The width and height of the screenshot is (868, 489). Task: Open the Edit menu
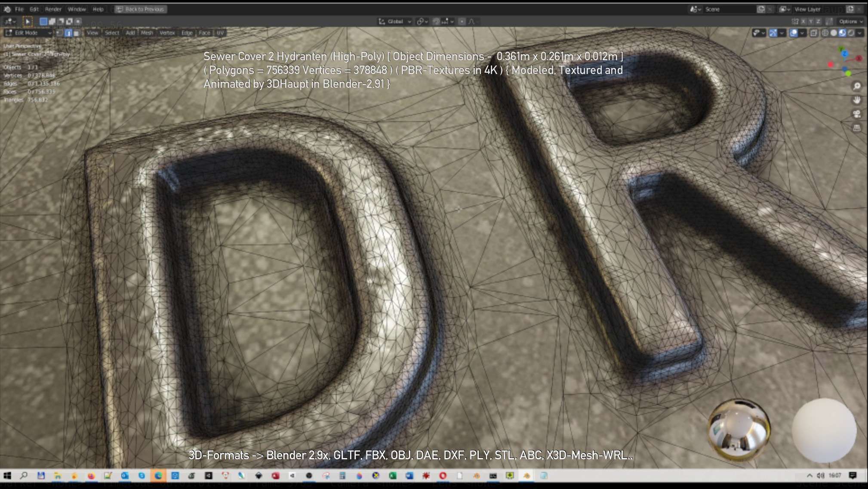[34, 9]
